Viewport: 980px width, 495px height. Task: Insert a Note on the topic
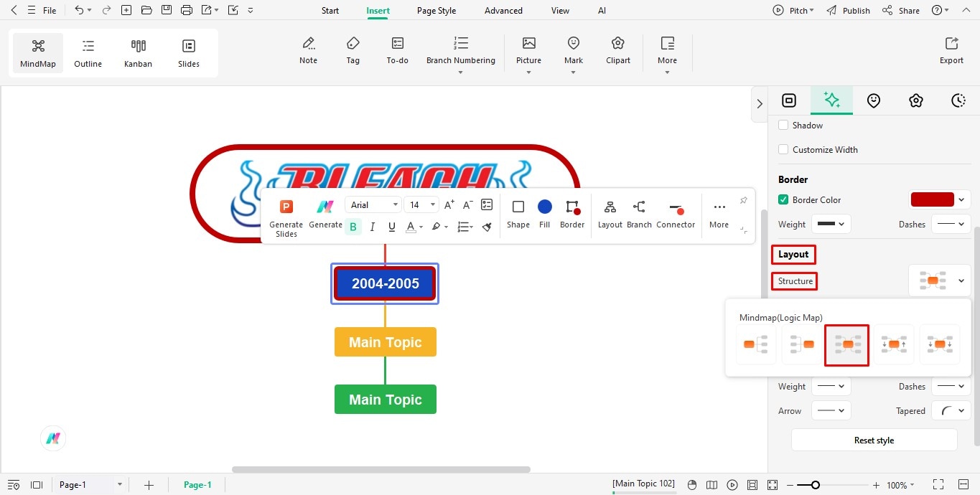coord(309,50)
